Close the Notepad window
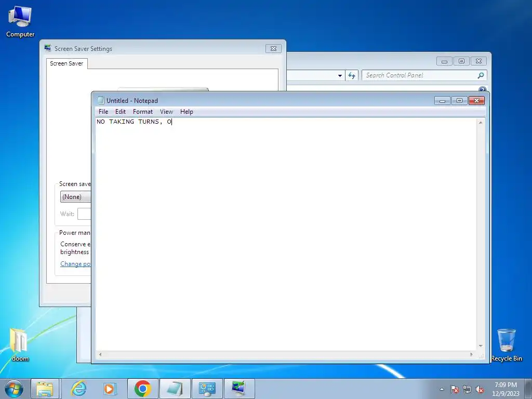Viewport: 532px width, 399px height. pyautogui.click(x=476, y=101)
